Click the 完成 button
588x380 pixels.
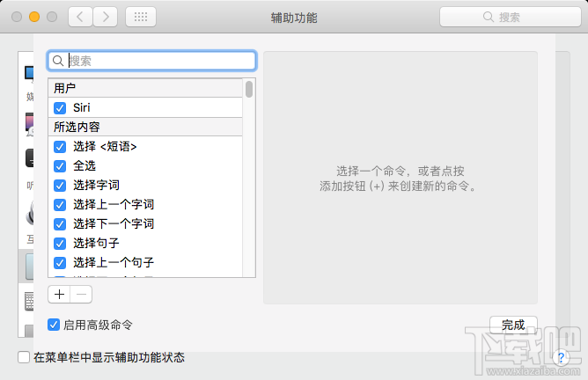513,325
